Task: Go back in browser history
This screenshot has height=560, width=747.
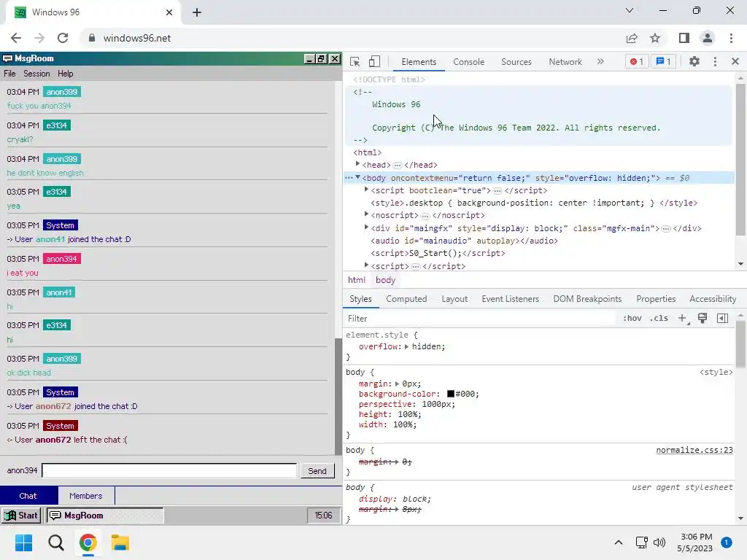Action: [16, 38]
